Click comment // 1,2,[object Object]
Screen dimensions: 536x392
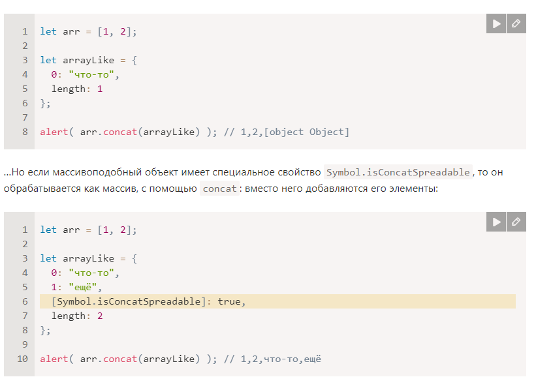(x=287, y=132)
